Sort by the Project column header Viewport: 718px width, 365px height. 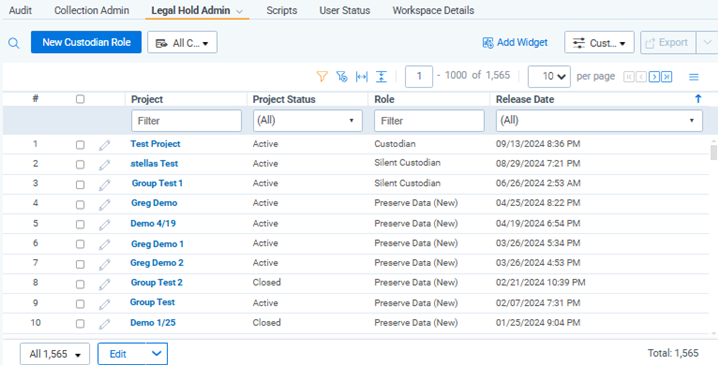click(x=147, y=99)
